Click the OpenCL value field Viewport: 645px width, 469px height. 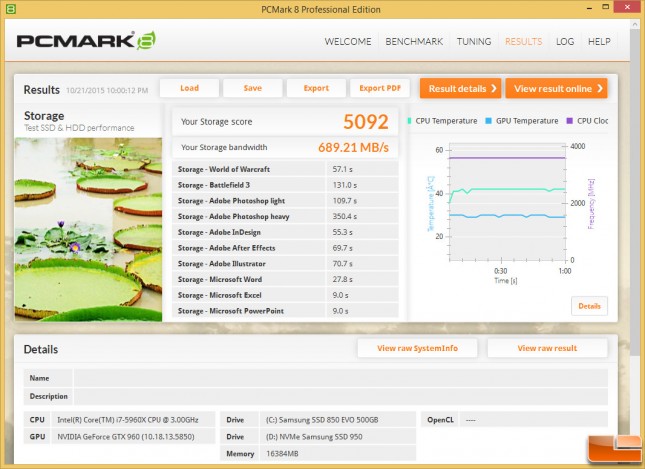(x=534, y=420)
